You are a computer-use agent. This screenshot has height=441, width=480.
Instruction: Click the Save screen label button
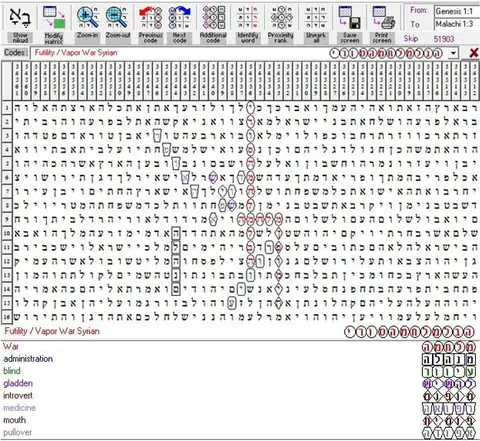[350, 38]
